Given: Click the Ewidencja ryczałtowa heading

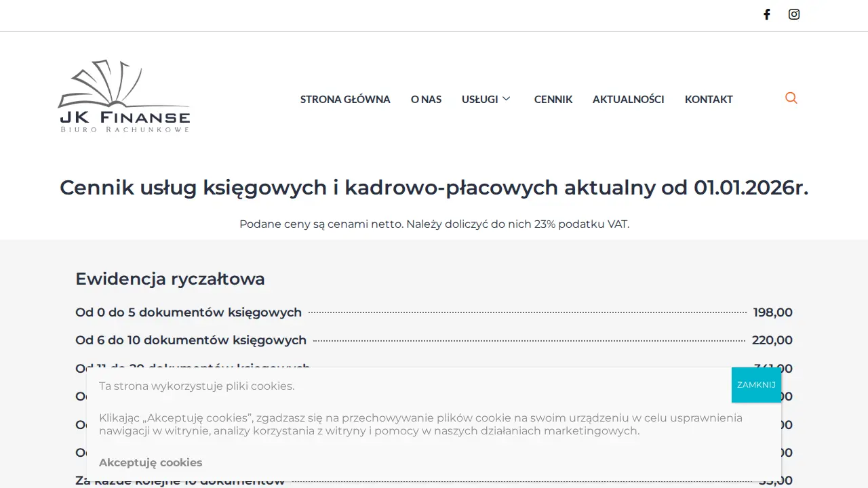Looking at the screenshot, I should click(x=170, y=279).
